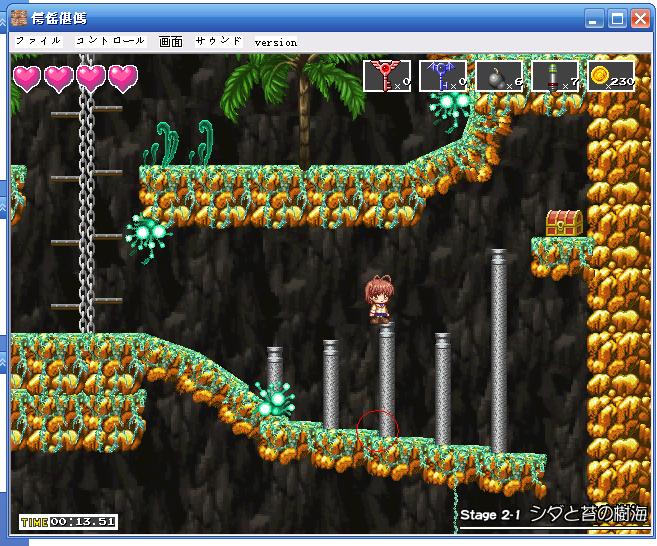This screenshot has width=657, height=546.
Task: Click the red key inventory icon
Action: click(387, 76)
